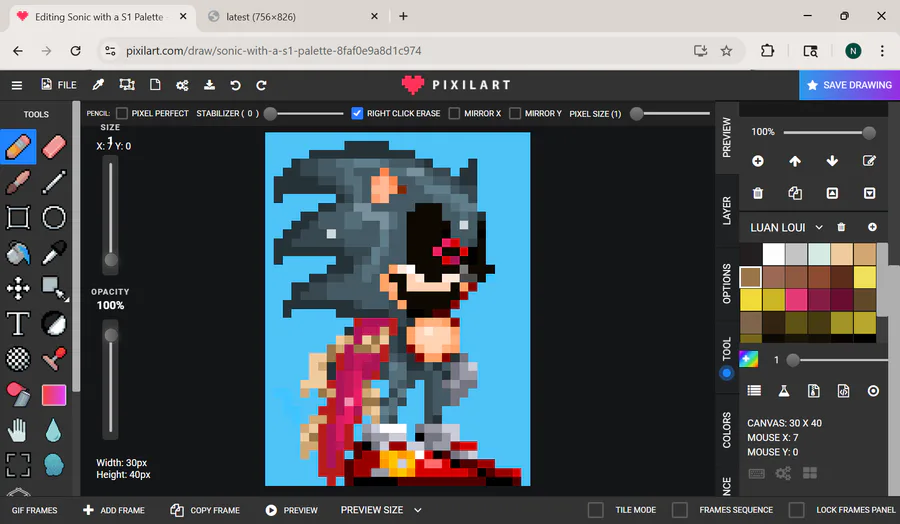Viewport: 900px width, 524px height.
Task: Uncheck RIGHT CLICK ERASE
Action: point(357,114)
